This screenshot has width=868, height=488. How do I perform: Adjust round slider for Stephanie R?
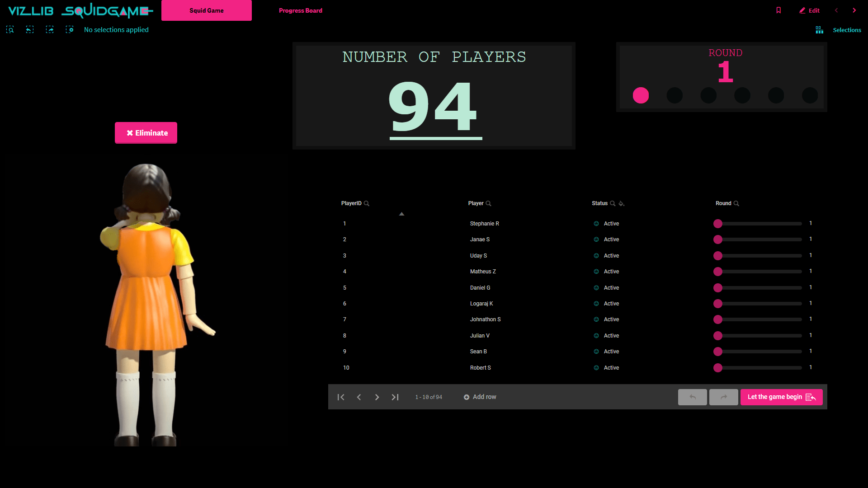(x=758, y=224)
